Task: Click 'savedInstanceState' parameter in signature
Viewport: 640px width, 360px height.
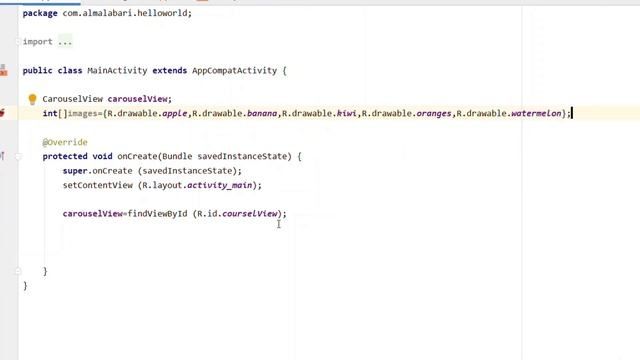Action: (242, 156)
